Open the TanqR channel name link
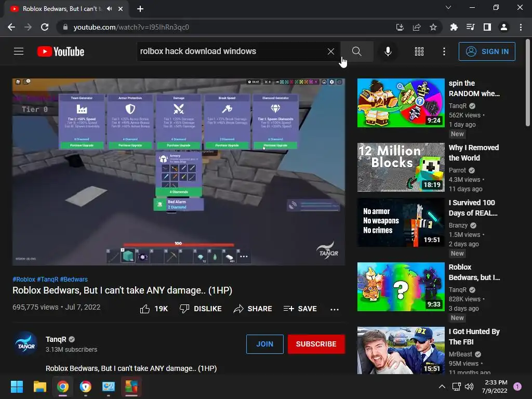 56,339
